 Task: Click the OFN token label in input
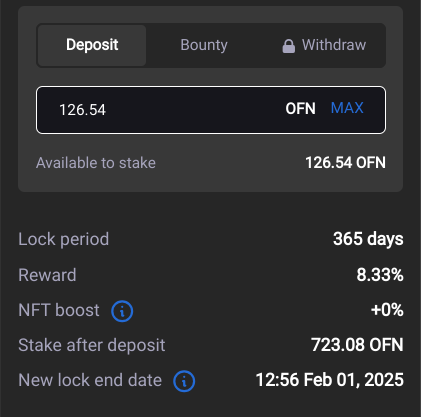click(300, 109)
